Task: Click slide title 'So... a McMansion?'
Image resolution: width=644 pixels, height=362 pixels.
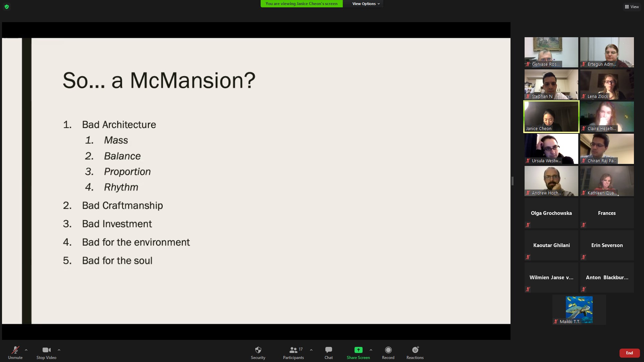Action: [x=159, y=80]
